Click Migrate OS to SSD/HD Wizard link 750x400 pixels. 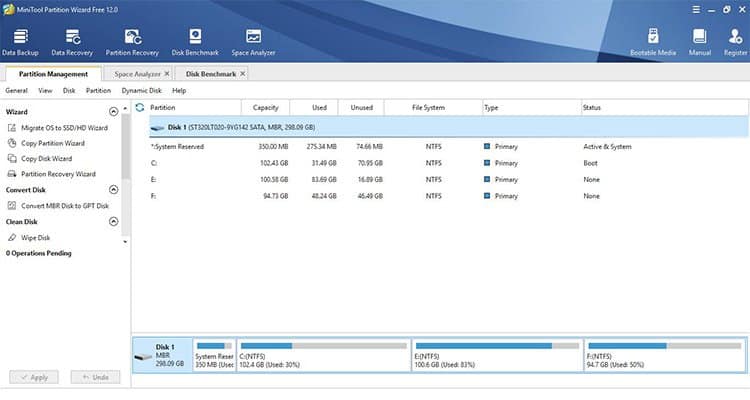tap(65, 128)
